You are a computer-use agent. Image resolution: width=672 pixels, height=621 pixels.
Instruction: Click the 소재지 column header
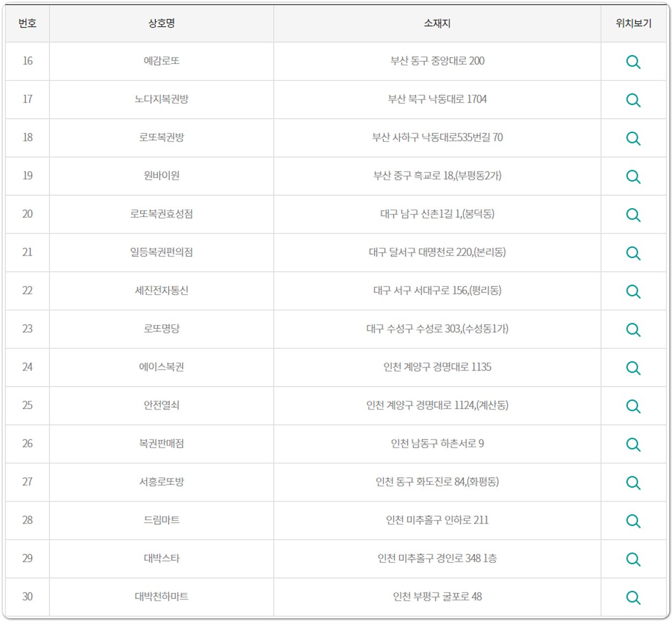tap(437, 23)
